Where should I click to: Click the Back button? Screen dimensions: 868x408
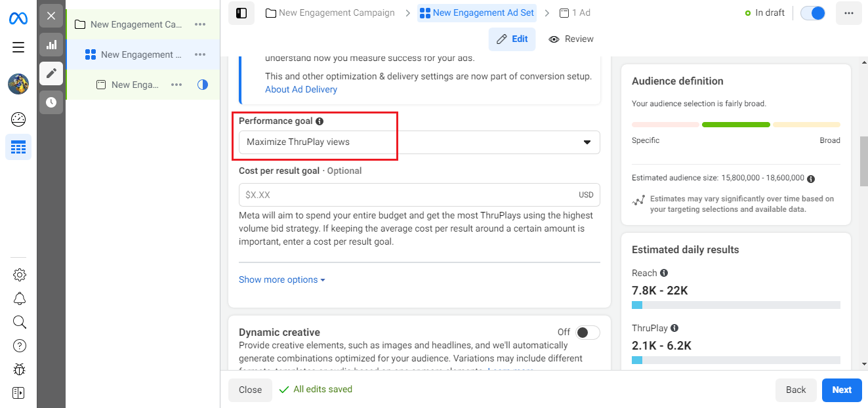click(796, 390)
